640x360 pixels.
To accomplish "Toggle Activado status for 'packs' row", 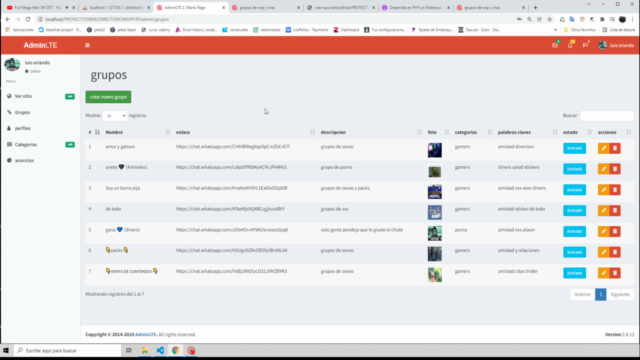I will pos(574,252).
